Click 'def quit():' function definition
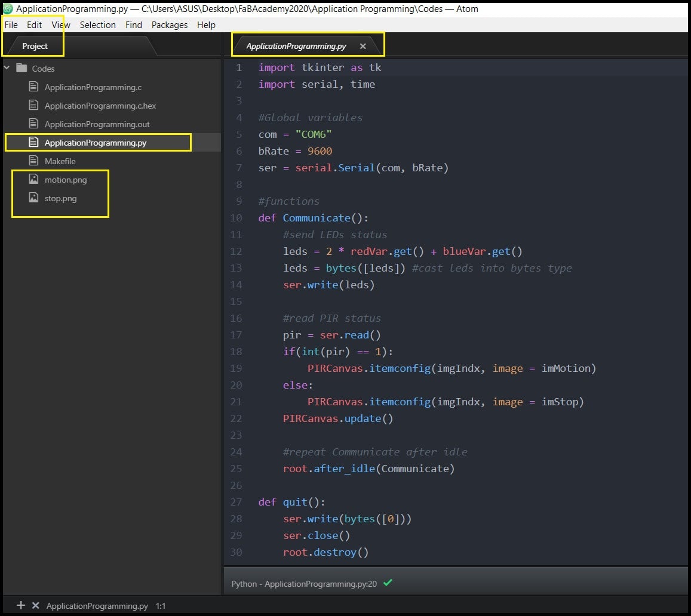 click(291, 502)
